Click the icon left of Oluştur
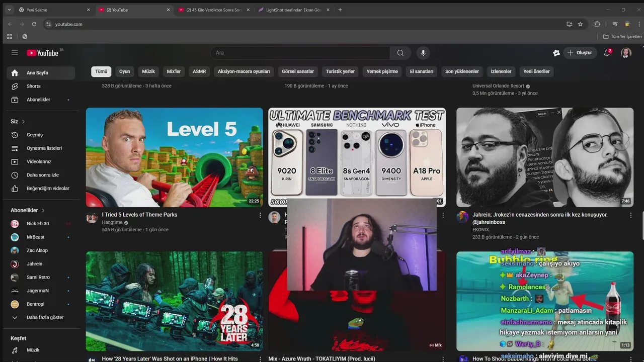 [x=556, y=53]
